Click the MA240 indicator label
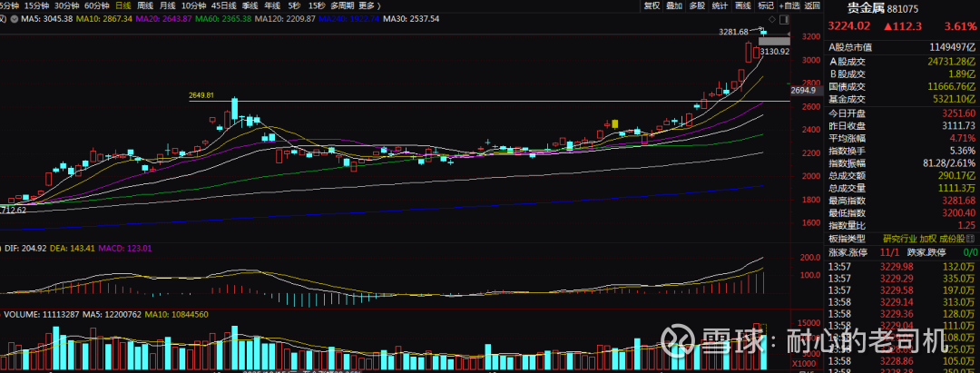This screenshot has width=980, height=373. click(348, 19)
